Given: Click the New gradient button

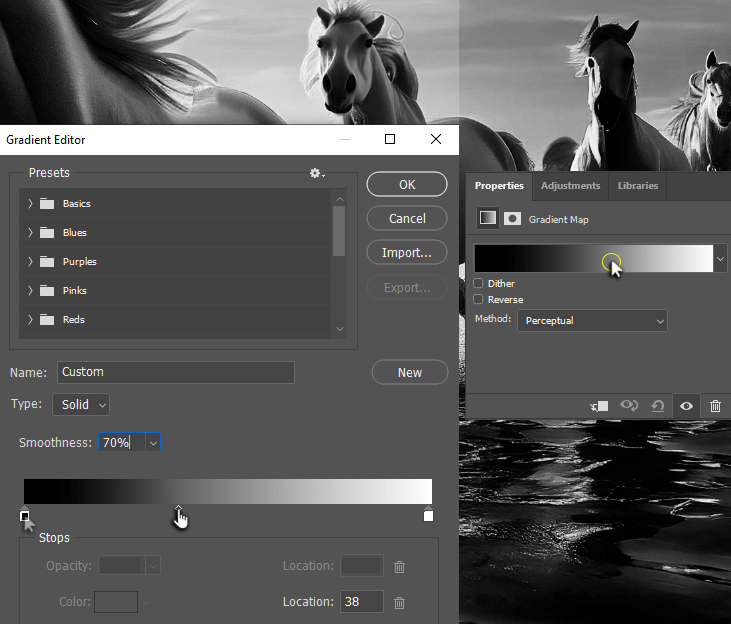Looking at the screenshot, I should point(410,373).
